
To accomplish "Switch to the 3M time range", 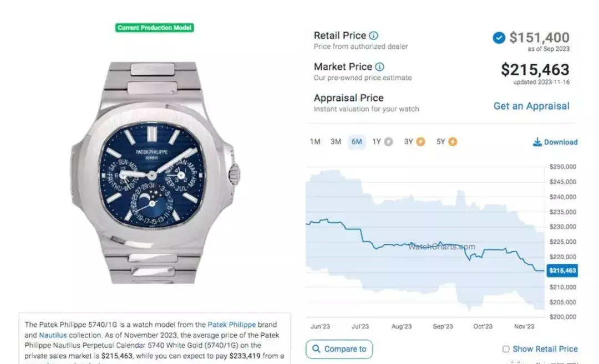I will pyautogui.click(x=336, y=142).
